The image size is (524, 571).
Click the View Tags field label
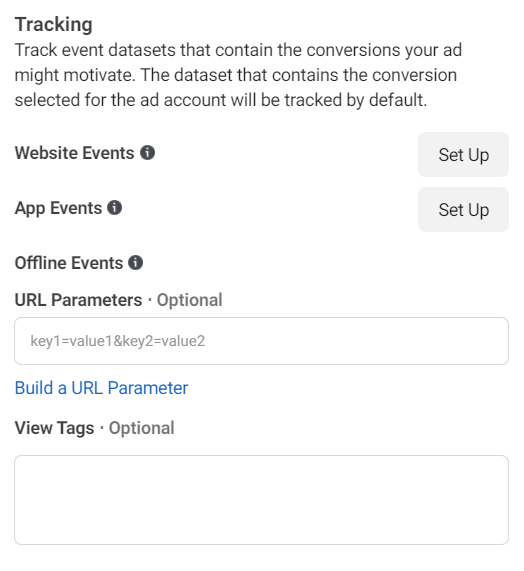pos(54,428)
